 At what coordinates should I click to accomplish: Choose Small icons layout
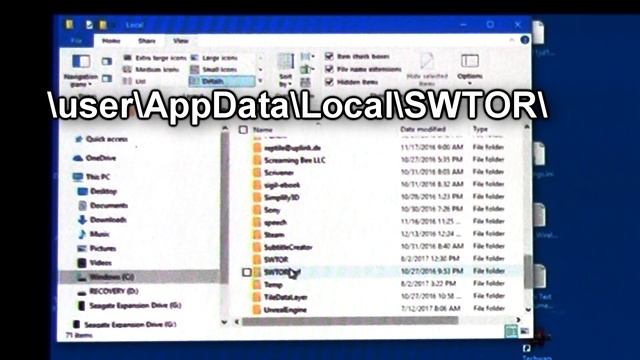(214, 70)
